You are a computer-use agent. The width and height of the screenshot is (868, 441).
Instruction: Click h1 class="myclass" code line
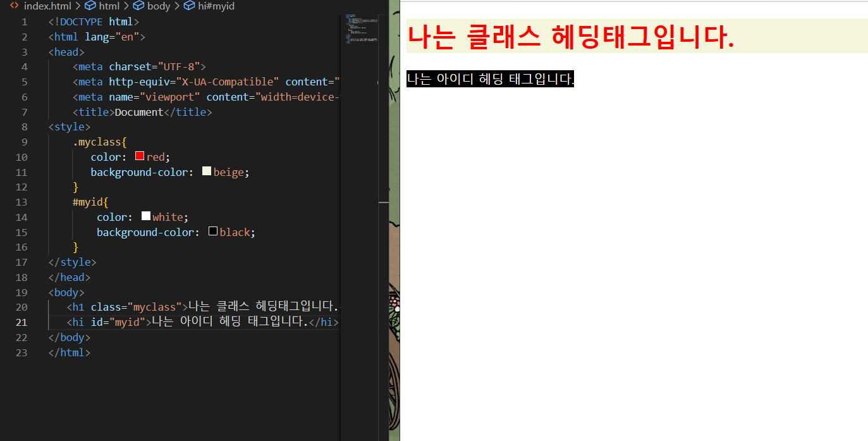pos(204,307)
